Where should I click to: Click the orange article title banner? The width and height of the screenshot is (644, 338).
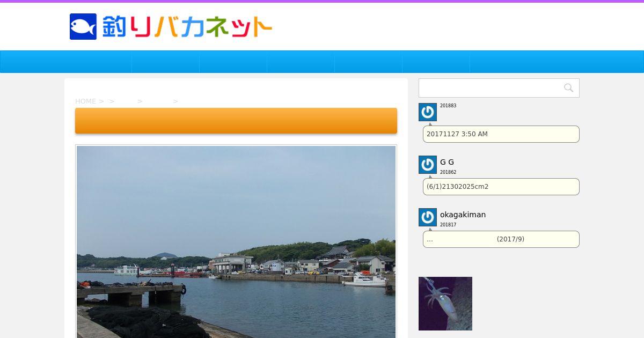[236, 121]
